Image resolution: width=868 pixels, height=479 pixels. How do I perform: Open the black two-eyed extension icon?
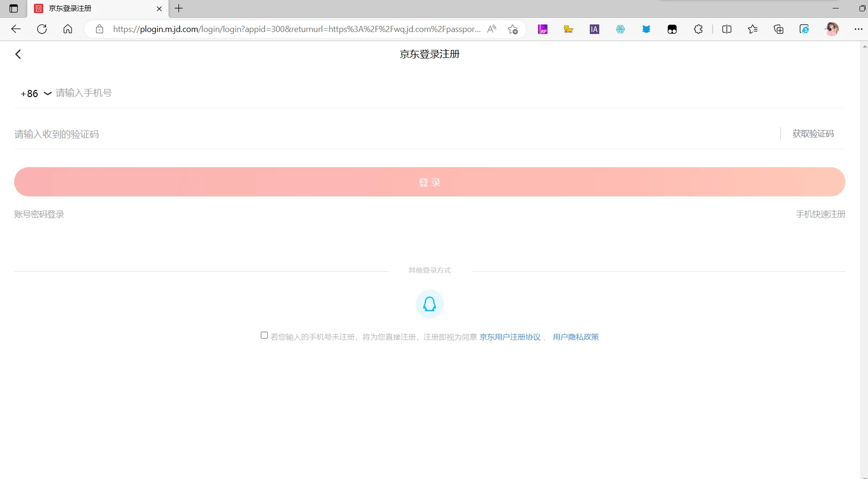pos(672,29)
